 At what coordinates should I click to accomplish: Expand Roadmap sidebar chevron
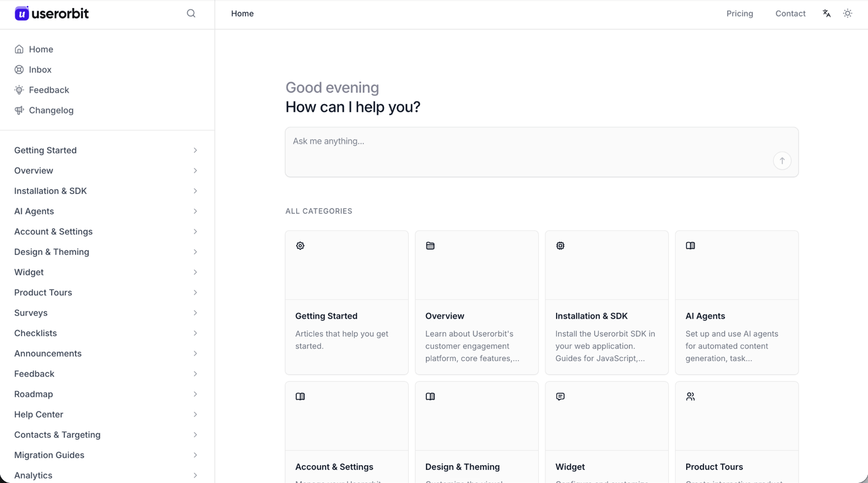[x=195, y=394]
